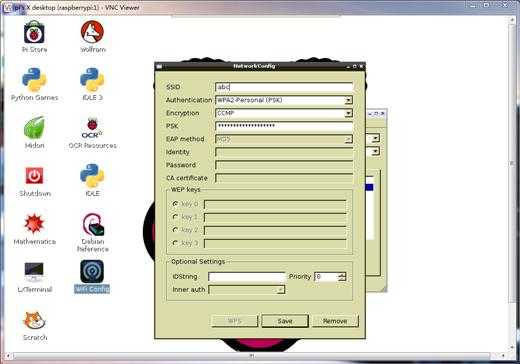Click the SSID input field
520x364 pixels.
284,87
